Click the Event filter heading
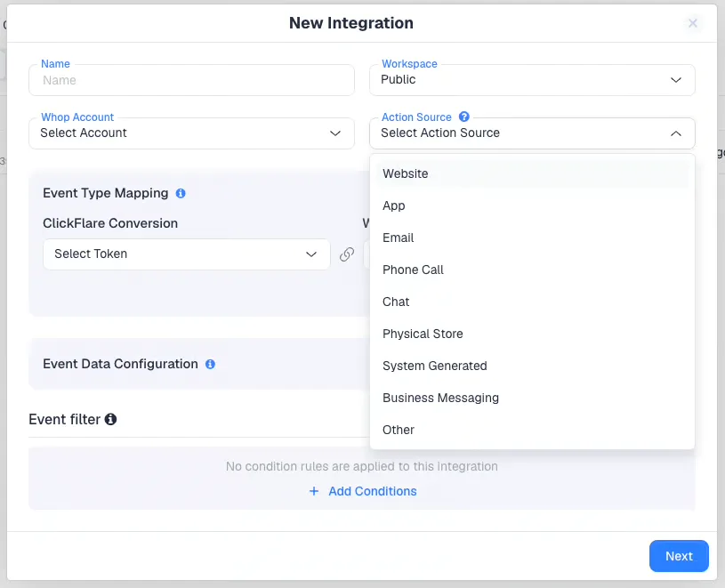 (x=64, y=419)
